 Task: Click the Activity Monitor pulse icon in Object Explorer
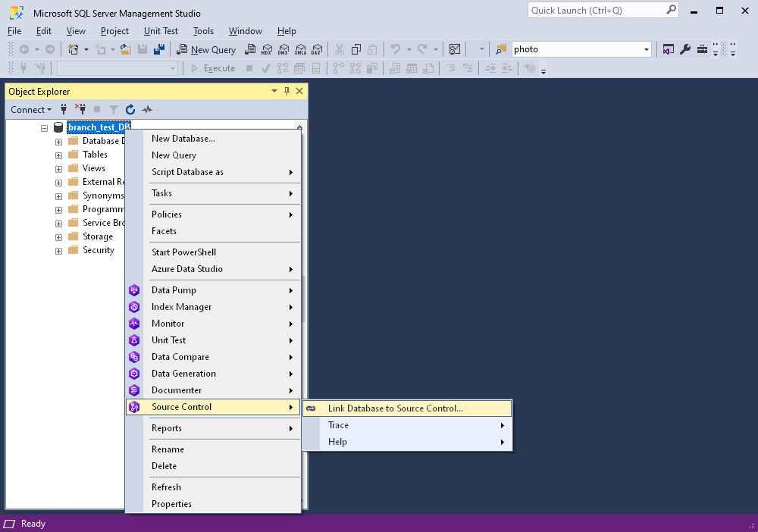coord(147,110)
